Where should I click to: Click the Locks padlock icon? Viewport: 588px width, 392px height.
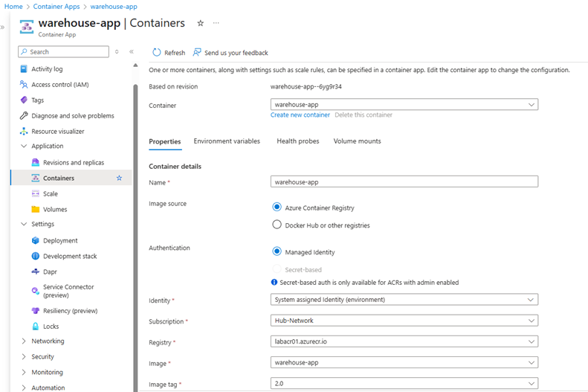[35, 327]
